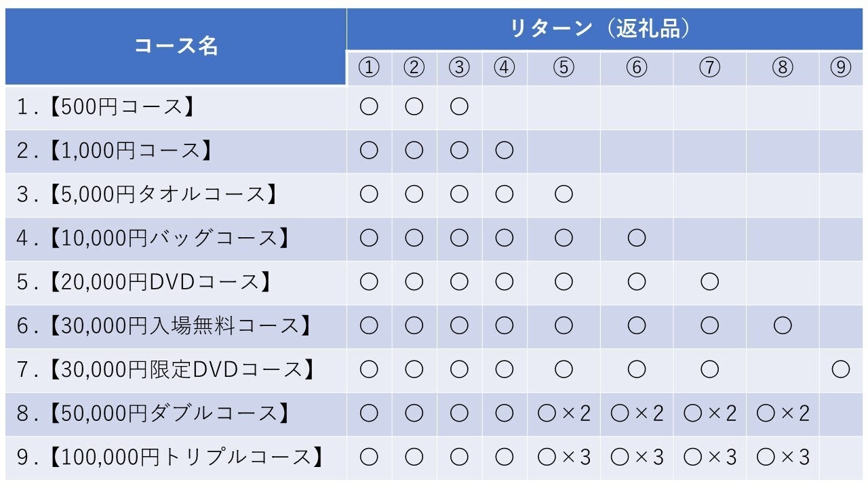This screenshot has height=488, width=868.
Task: Select the 30,000円限定DVDコース row label
Action: [167, 369]
